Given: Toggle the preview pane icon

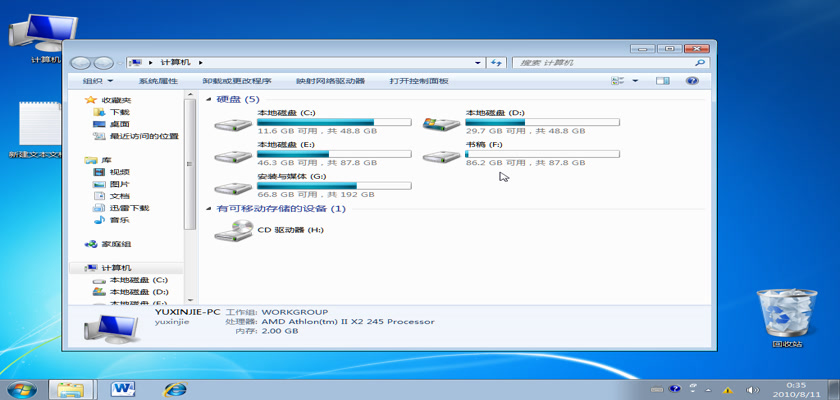Looking at the screenshot, I should point(662,81).
